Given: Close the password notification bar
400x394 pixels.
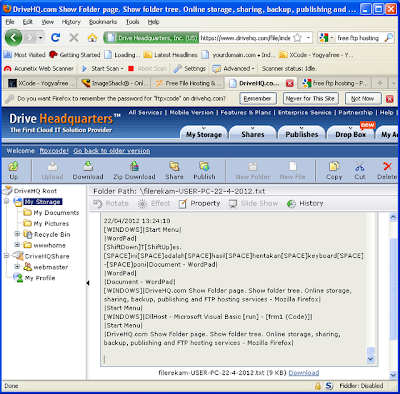Looking at the screenshot, I should pyautogui.click(x=389, y=99).
